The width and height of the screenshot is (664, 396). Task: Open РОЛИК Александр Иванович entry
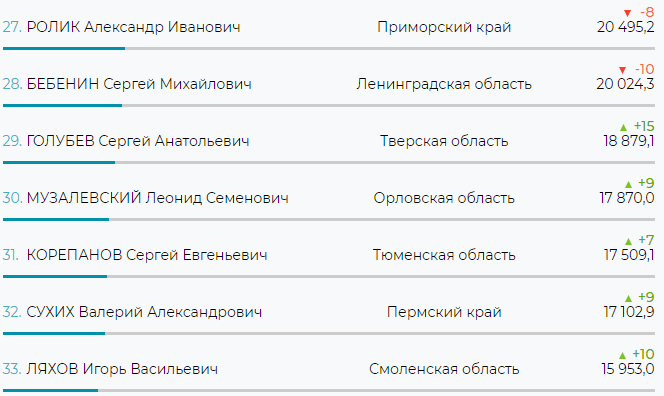tap(133, 27)
